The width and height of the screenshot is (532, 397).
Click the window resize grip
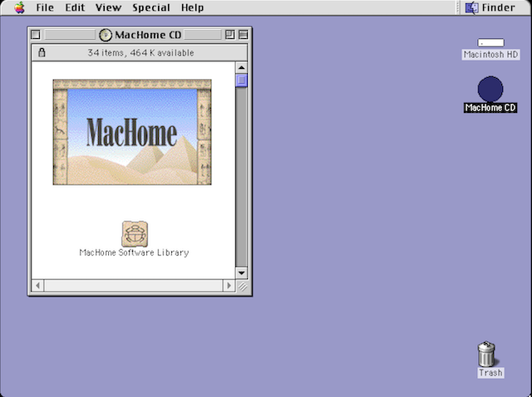coord(242,287)
